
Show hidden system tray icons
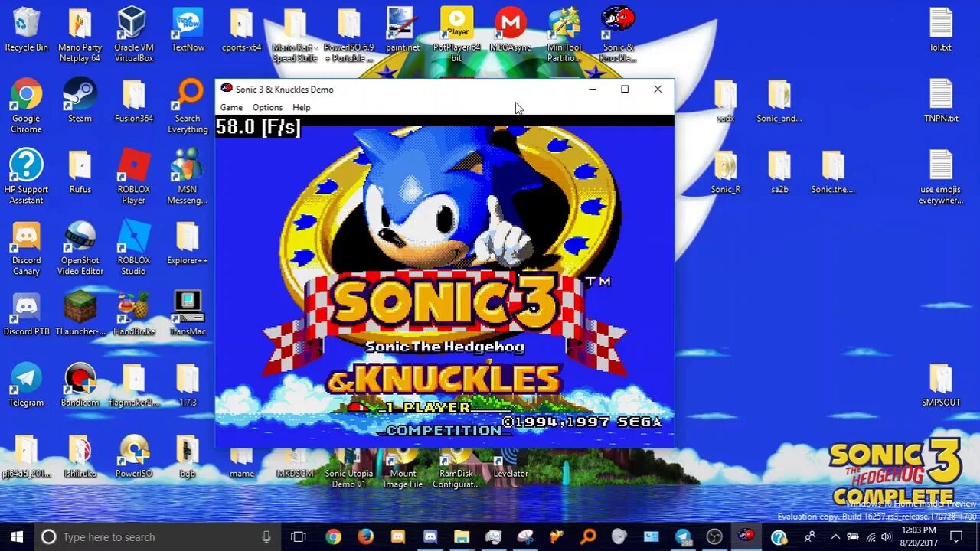click(835, 536)
